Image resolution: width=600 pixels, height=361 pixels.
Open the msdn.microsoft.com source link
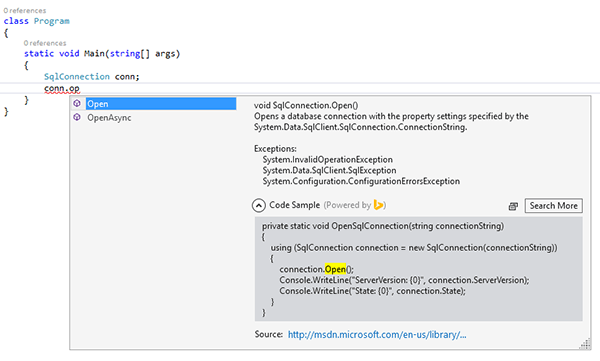coord(377,335)
